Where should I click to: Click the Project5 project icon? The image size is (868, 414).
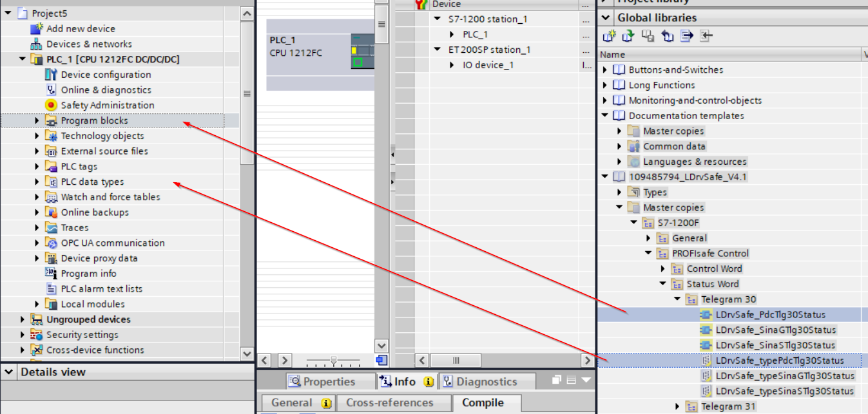[23, 13]
